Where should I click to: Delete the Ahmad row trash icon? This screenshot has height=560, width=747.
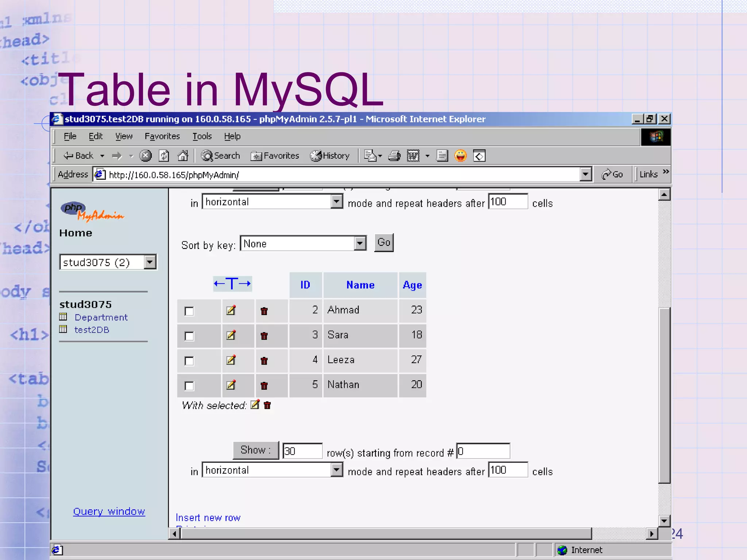pyautogui.click(x=264, y=311)
